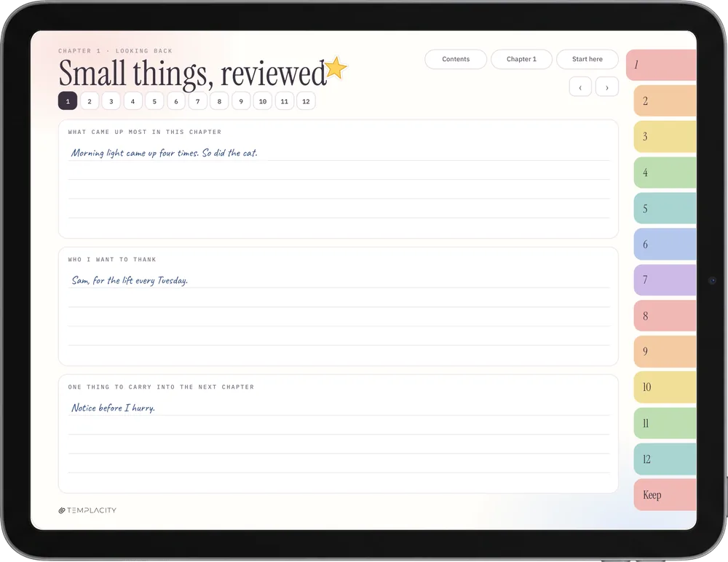Switch to side tab 9 (orange)
The image size is (728, 562).
click(665, 351)
